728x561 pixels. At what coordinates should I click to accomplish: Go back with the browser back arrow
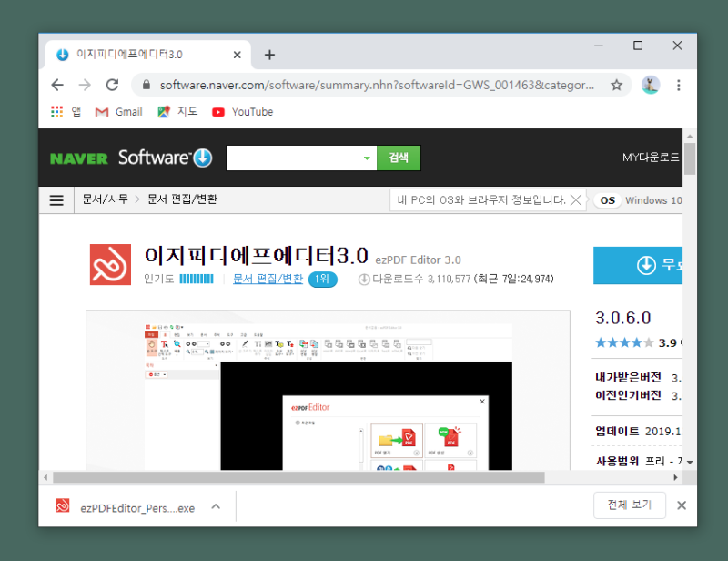pos(57,85)
